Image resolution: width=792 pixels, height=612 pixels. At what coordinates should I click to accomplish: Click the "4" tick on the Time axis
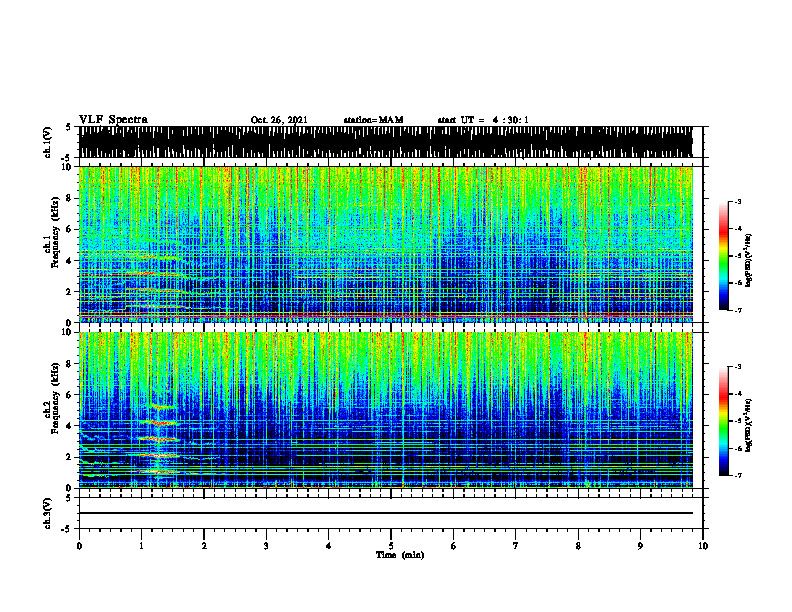click(x=329, y=546)
